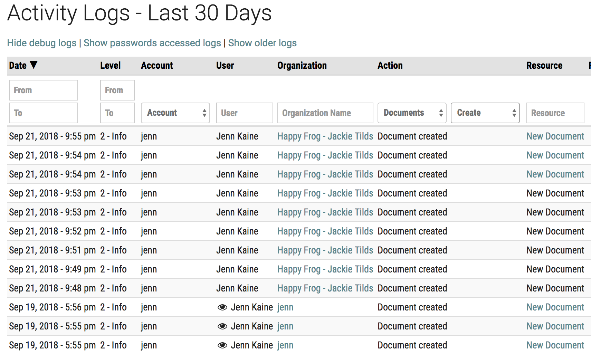
Task: Click eye icon in Sep 19 5:56 pm row
Action: tap(222, 307)
